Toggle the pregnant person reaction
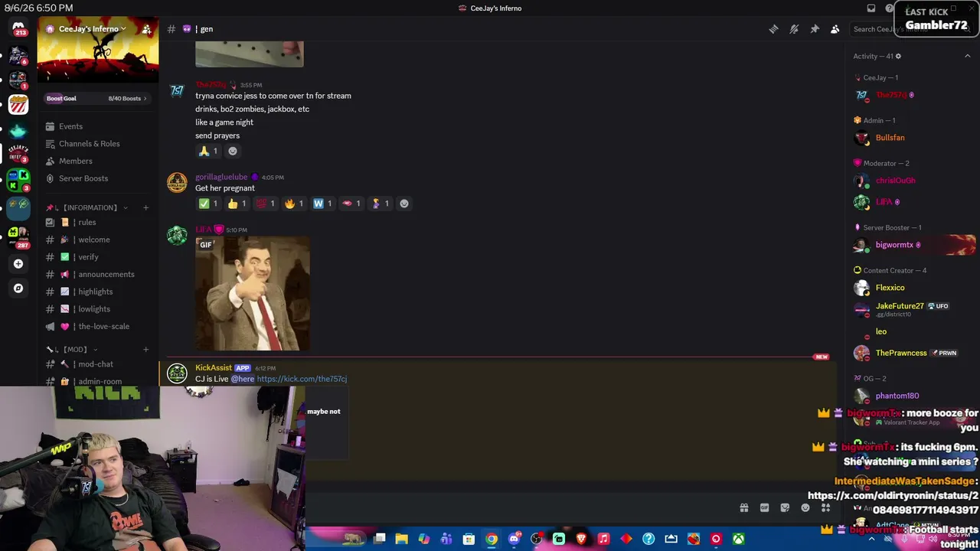This screenshot has width=980, height=551. tap(380, 204)
